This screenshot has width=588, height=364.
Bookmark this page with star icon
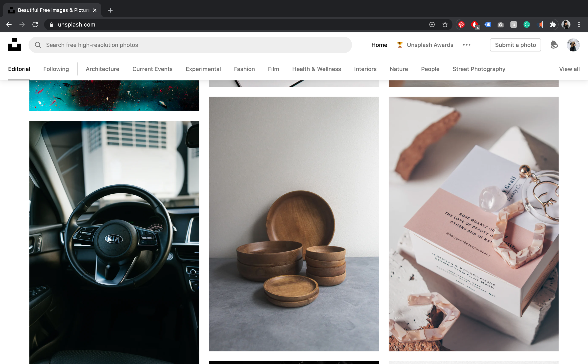tap(445, 24)
